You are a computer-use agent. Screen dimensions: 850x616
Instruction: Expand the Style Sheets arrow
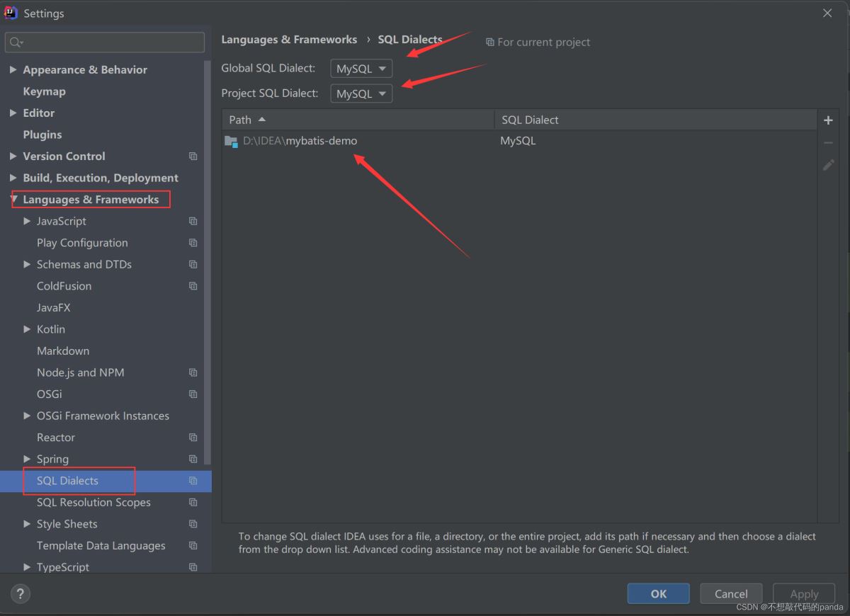[x=27, y=524]
